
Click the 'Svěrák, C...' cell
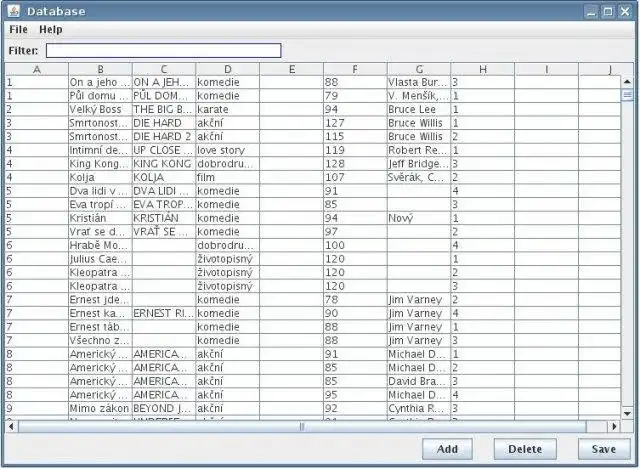click(419, 178)
